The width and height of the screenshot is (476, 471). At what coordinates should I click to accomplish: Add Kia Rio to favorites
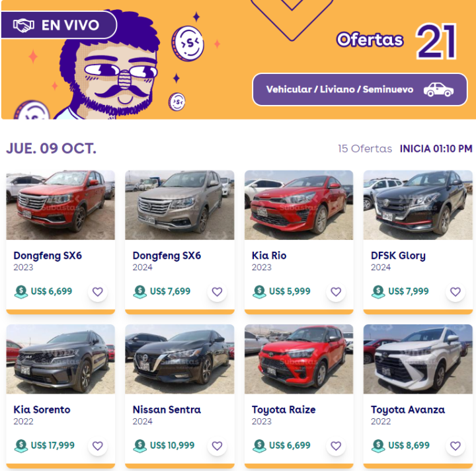(x=336, y=292)
